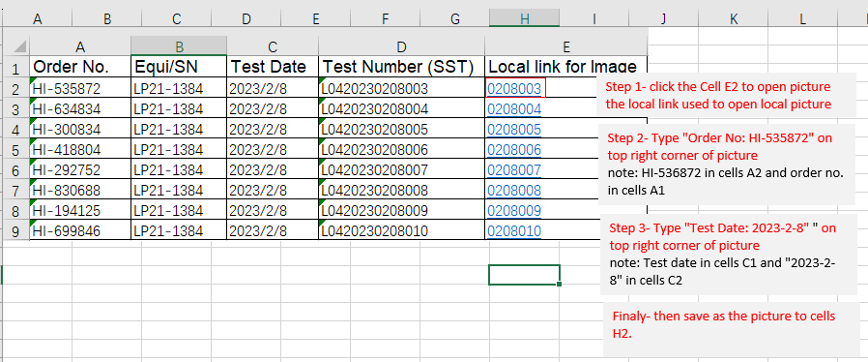The width and height of the screenshot is (868, 362).
Task: Open the 0208010 image link
Action: 513,231
